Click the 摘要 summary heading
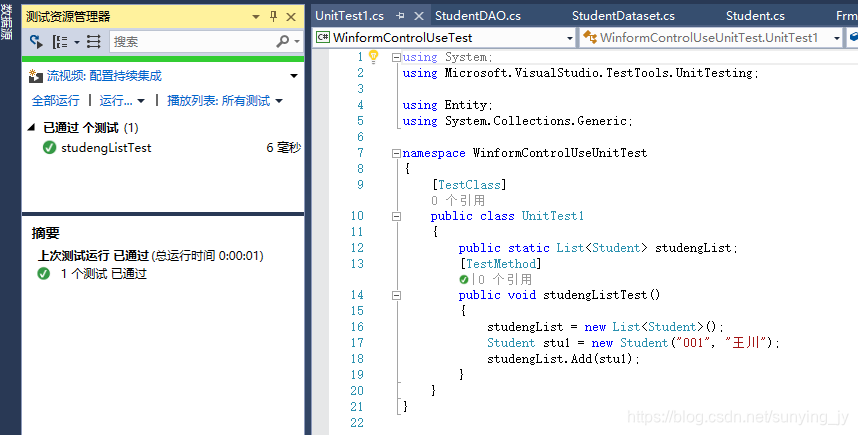The height and width of the screenshot is (435, 858). point(45,233)
